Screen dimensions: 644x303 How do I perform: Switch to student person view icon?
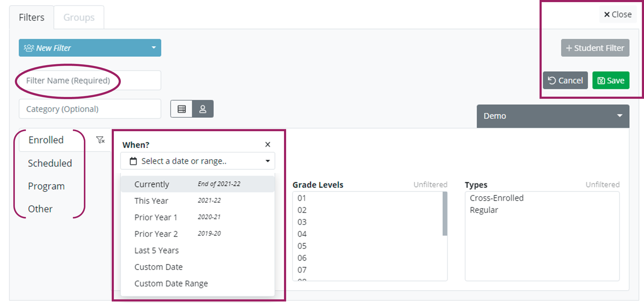pos(203,109)
